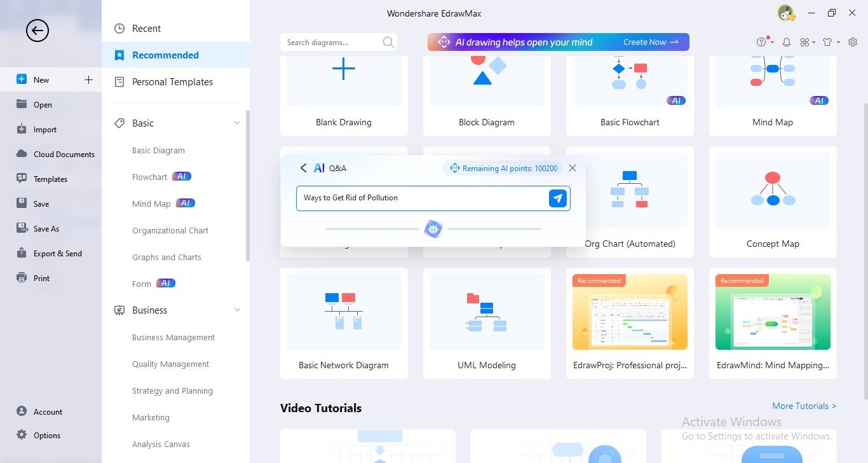Image resolution: width=868 pixels, height=463 pixels.
Task: Select Mind Map in category list
Action: tap(151, 204)
